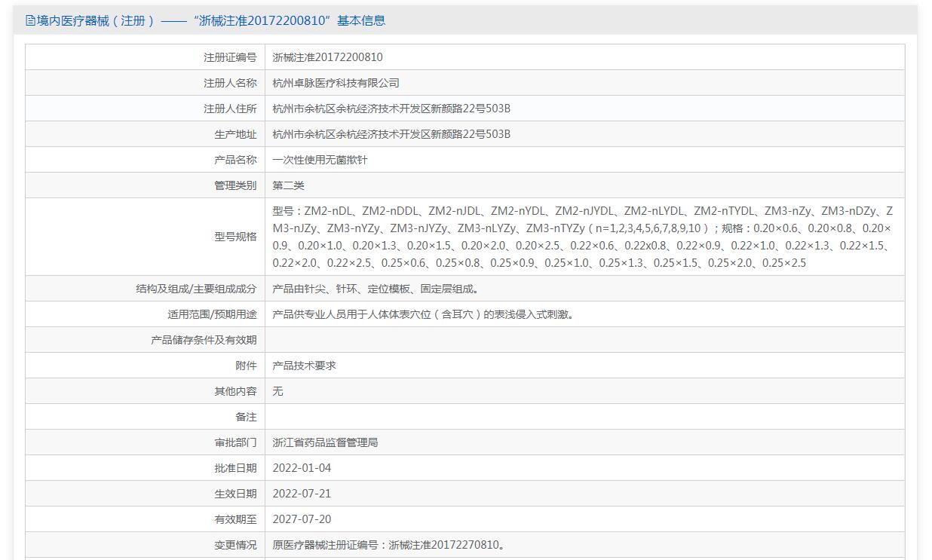This screenshot has width=932, height=560.
Task: Click the page title 境内医疗器械（注册）基本信息
Action: coord(211,20)
